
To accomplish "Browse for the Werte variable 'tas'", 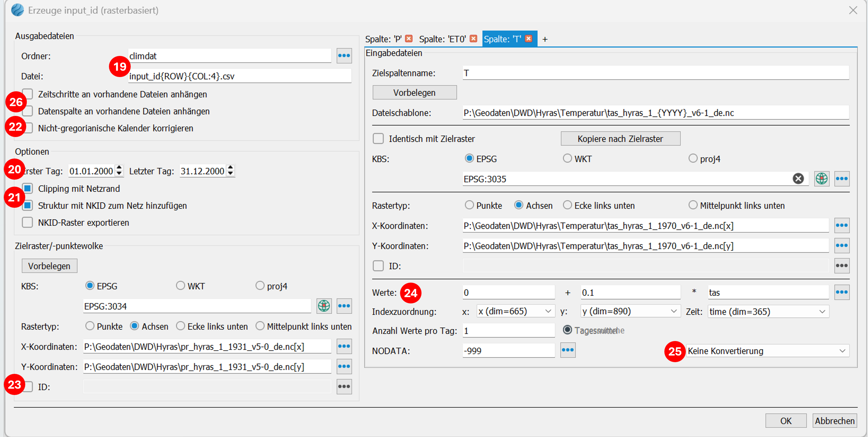I will pyautogui.click(x=841, y=292).
